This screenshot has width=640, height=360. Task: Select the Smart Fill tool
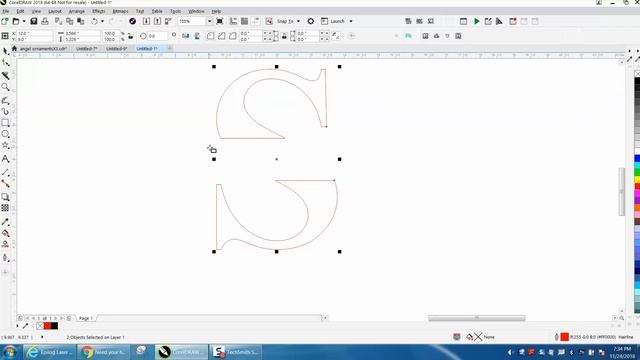coord(5,244)
